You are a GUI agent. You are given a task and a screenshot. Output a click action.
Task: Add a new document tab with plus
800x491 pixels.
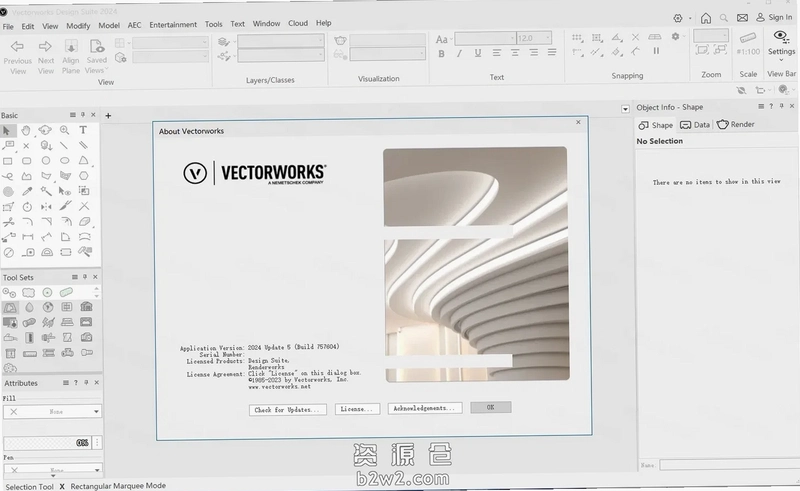[108, 115]
